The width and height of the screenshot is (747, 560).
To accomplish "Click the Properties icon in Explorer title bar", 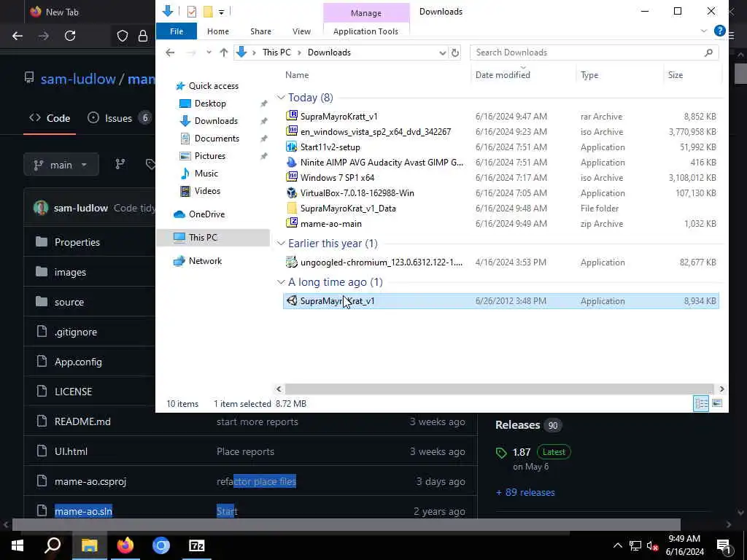I will [192, 12].
